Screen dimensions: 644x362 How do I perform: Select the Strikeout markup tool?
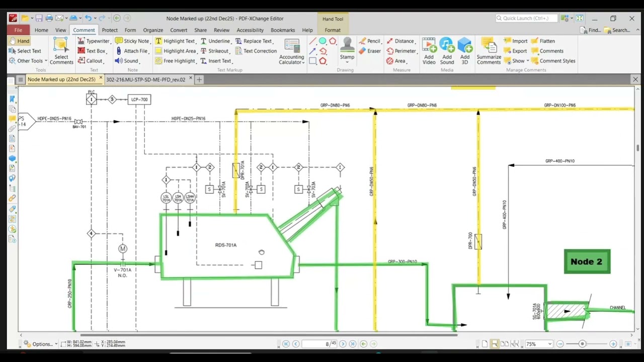(x=215, y=51)
